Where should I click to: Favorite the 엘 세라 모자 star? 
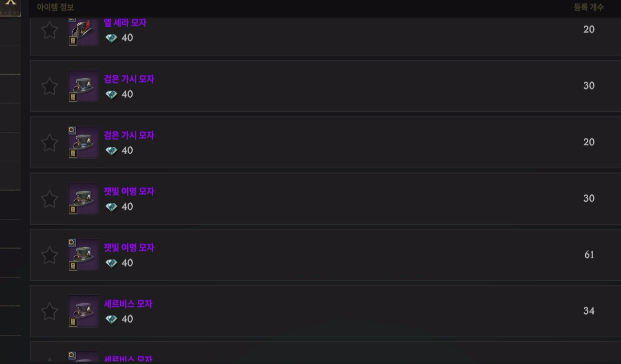[49, 30]
